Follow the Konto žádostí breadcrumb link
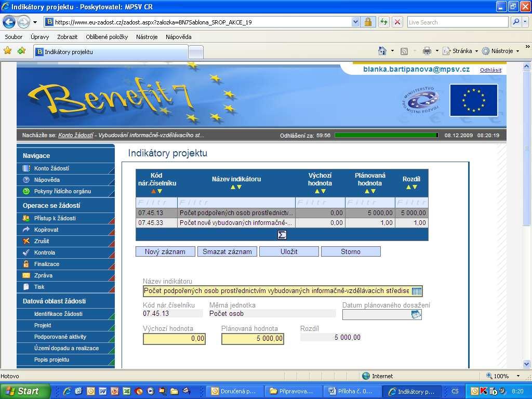 tap(76, 136)
